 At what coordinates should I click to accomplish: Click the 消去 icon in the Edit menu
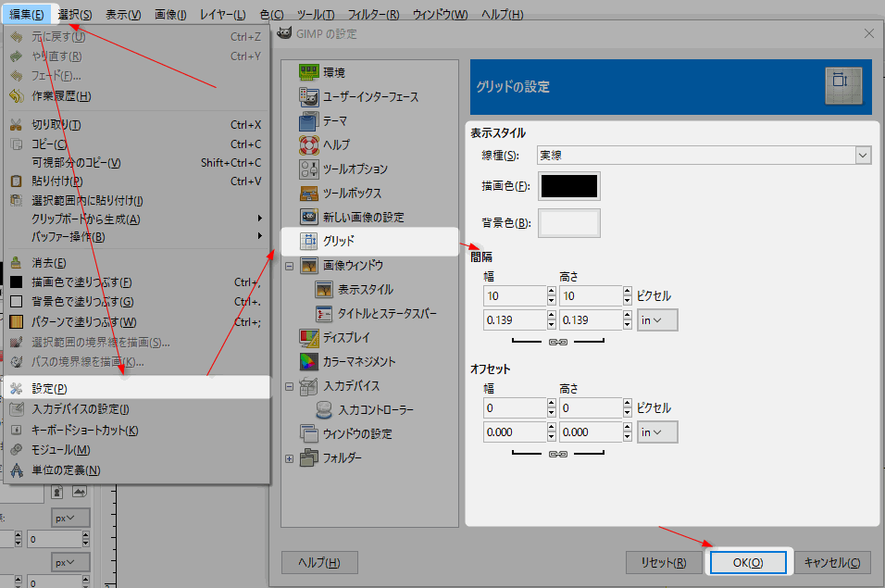17,263
